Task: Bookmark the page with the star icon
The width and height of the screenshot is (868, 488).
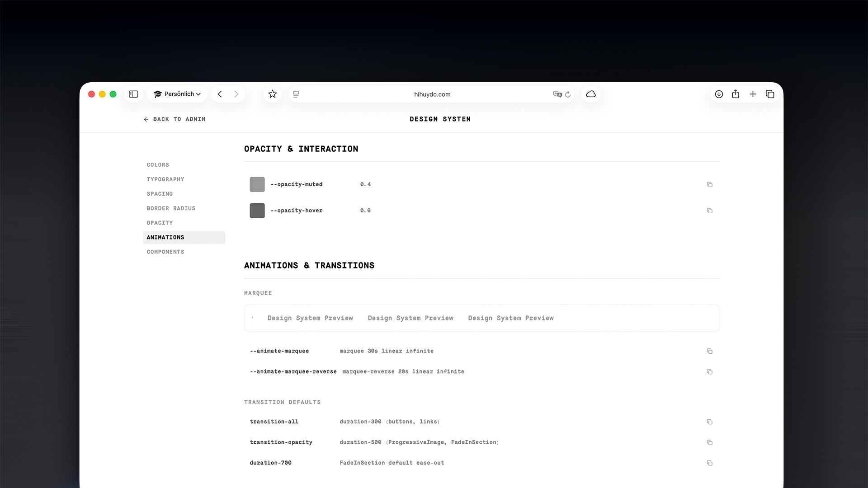Action: coord(272,94)
